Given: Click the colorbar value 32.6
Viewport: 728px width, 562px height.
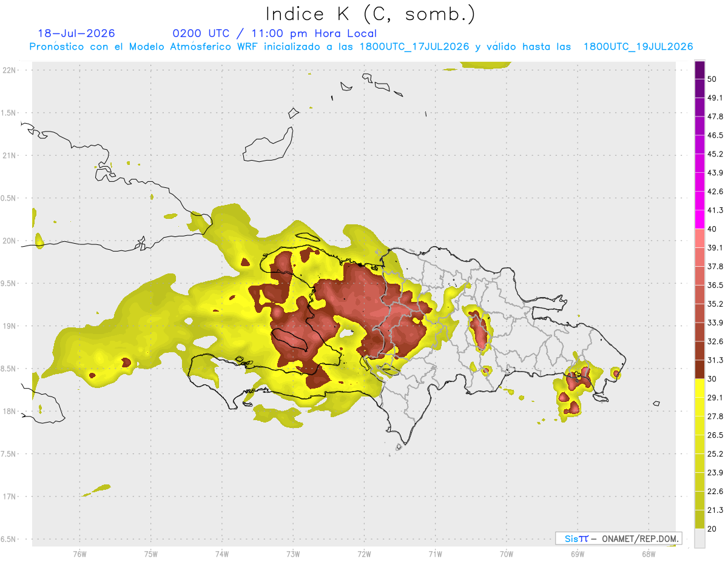Looking at the screenshot, I should (715, 341).
